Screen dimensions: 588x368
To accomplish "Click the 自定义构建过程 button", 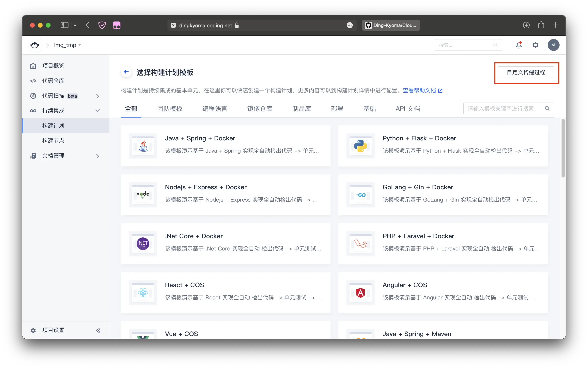I will click(x=526, y=72).
